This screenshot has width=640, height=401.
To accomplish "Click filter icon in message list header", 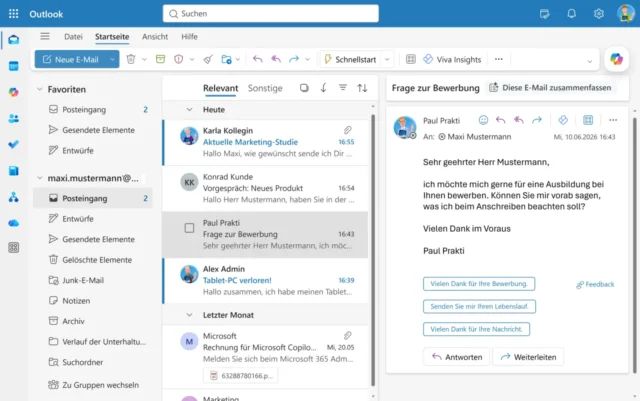I will (x=343, y=87).
